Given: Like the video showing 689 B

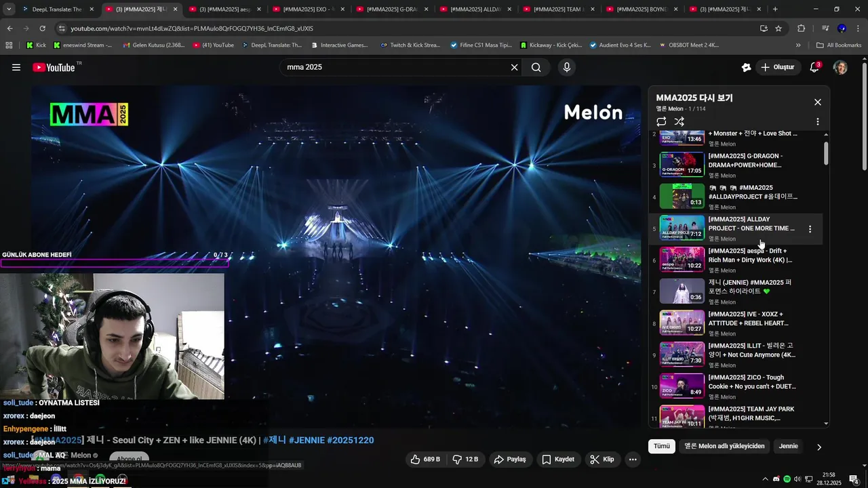Looking at the screenshot, I should [425, 459].
